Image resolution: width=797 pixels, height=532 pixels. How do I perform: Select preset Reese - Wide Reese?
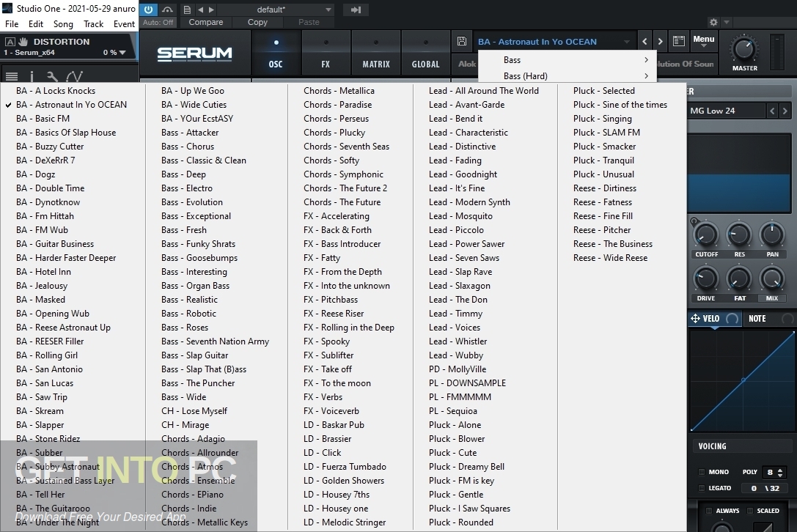click(611, 258)
